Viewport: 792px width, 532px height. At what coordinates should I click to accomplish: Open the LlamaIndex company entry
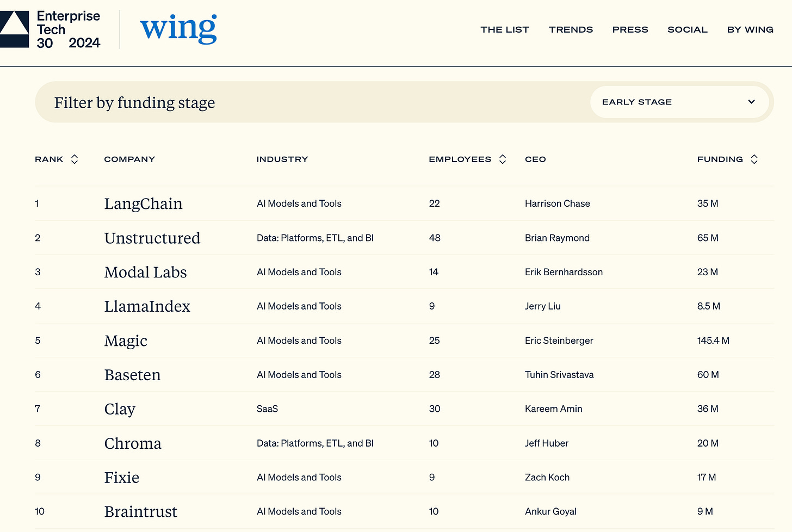coord(147,306)
